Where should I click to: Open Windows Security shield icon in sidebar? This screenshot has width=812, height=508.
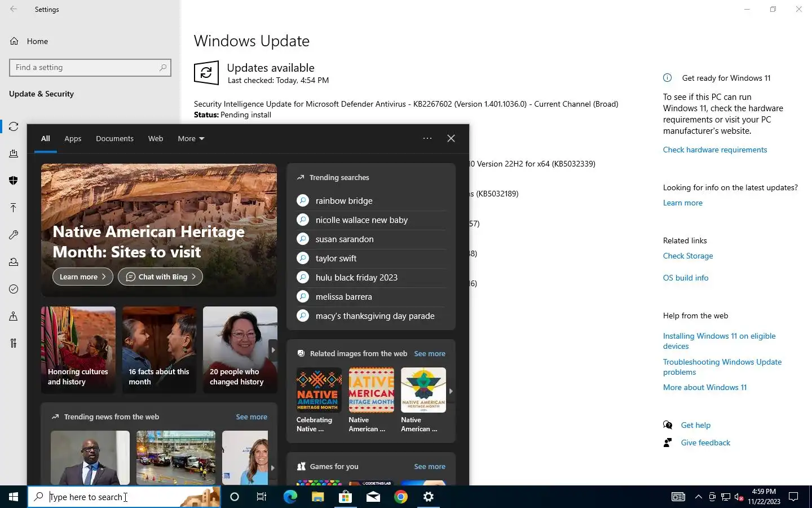pos(14,181)
